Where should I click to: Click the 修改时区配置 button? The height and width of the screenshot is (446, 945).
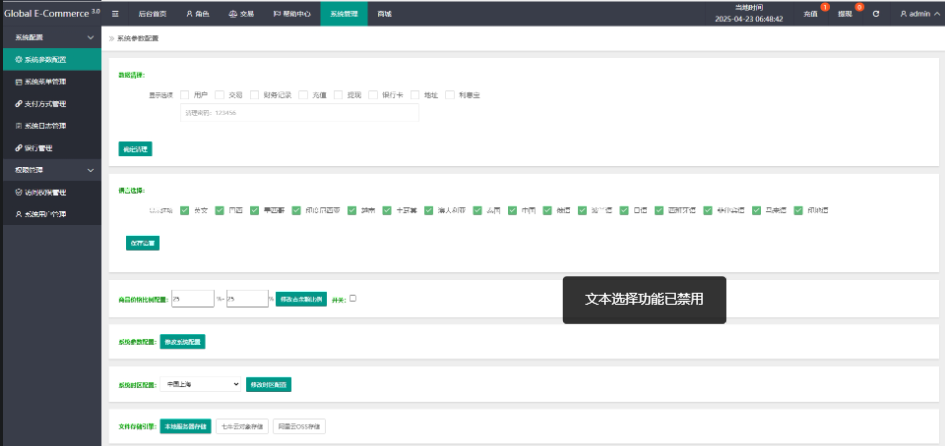pyautogui.click(x=269, y=385)
